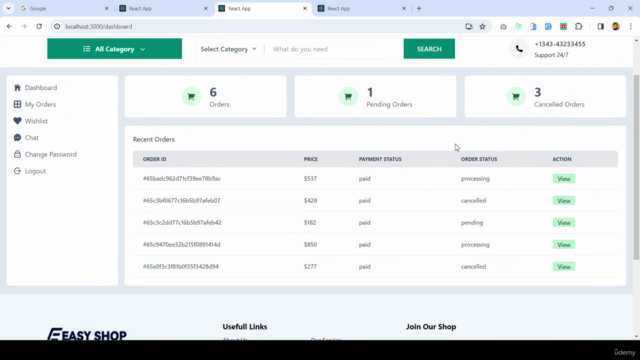640x360 pixels.
Task: Expand the All Category dropdown
Action: pyautogui.click(x=114, y=49)
